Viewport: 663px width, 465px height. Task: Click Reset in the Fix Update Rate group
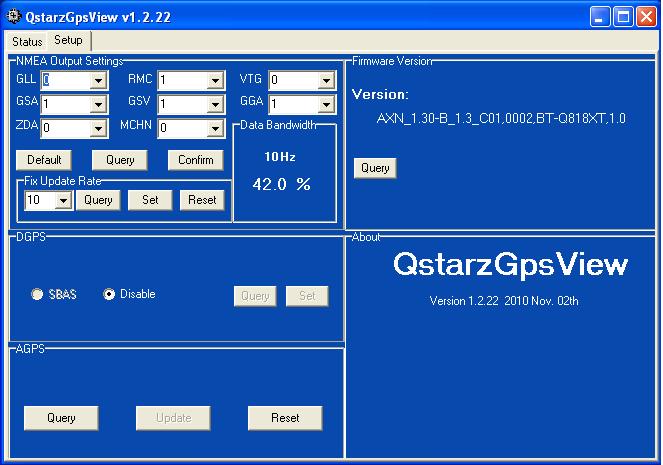[x=202, y=200]
